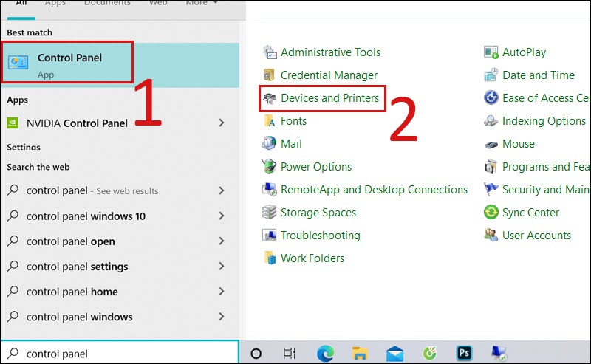Click the Power Options icon
The image size is (591, 364).
(270, 167)
